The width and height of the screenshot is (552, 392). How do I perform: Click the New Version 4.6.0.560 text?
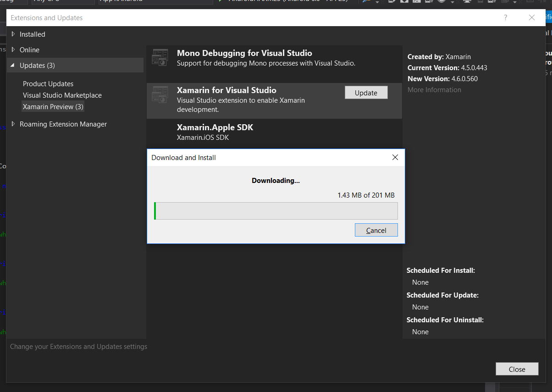(442, 79)
